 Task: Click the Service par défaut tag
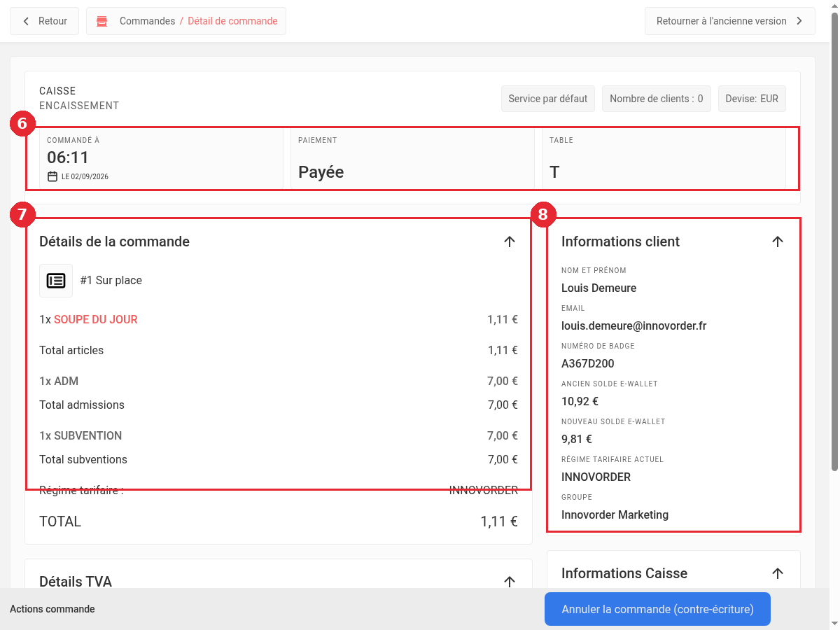tap(548, 99)
